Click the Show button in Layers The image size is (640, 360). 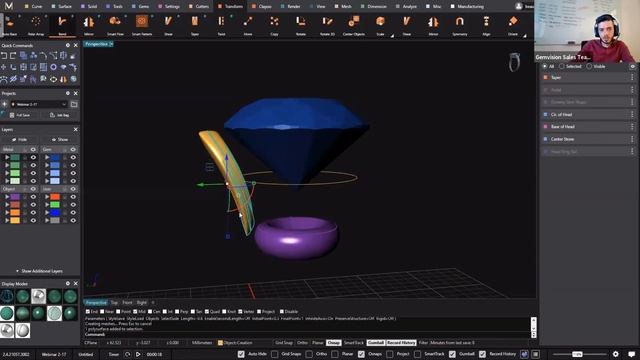click(60, 140)
